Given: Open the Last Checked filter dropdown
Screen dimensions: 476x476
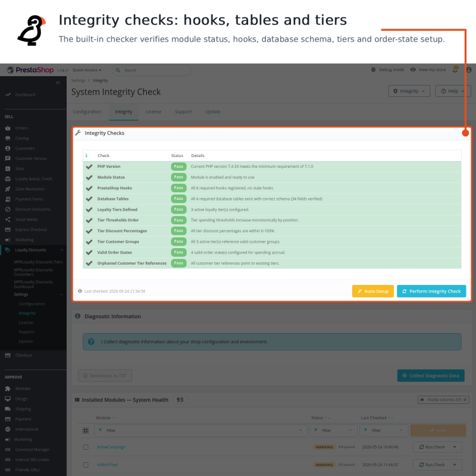Looking at the screenshot, I should (384, 430).
